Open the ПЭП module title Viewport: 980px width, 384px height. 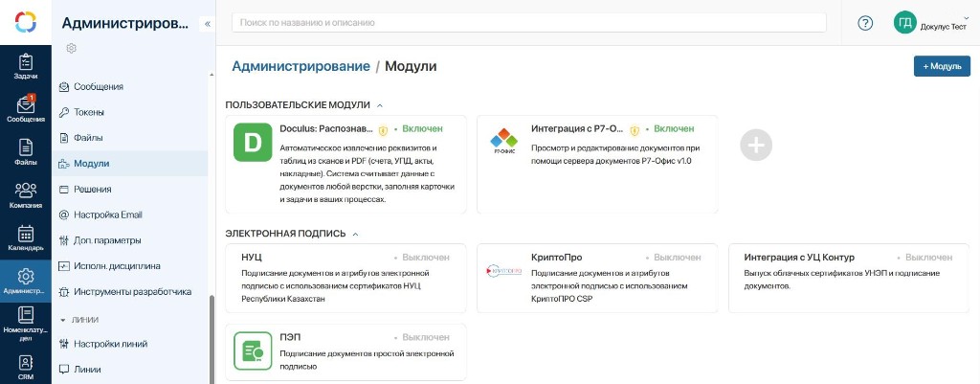[x=290, y=337]
